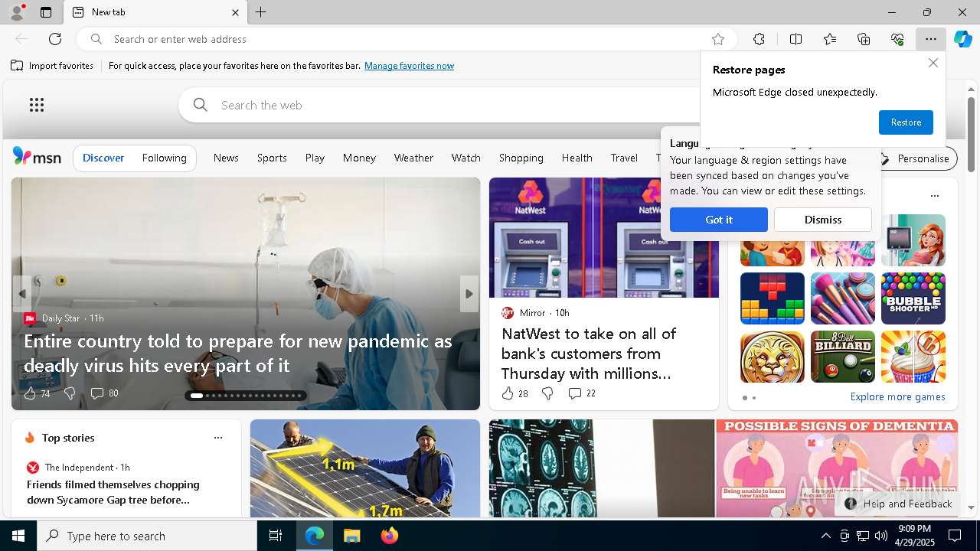Image resolution: width=980 pixels, height=551 pixels.
Task: Refresh the page with reload icon
Action: tap(55, 39)
